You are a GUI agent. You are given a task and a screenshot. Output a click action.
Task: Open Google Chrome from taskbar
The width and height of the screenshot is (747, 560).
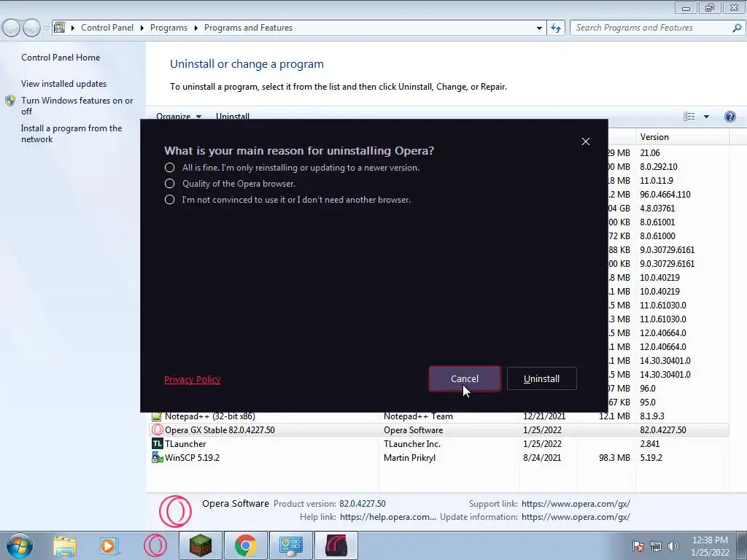[x=245, y=545]
